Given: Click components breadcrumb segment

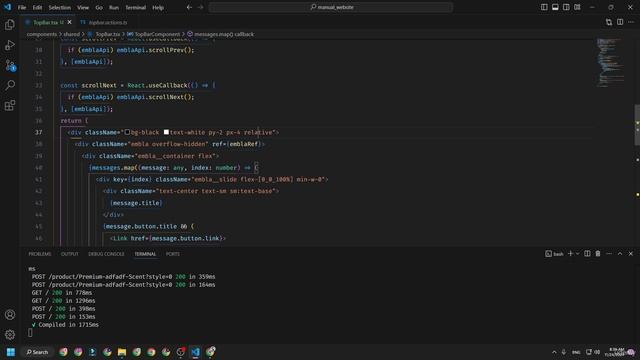Looking at the screenshot, I should point(42,34).
